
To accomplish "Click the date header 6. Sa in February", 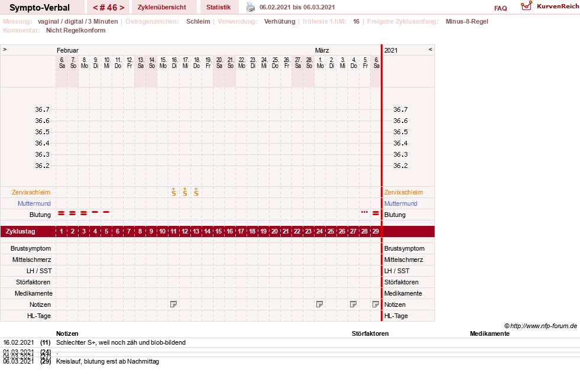I will [61, 63].
